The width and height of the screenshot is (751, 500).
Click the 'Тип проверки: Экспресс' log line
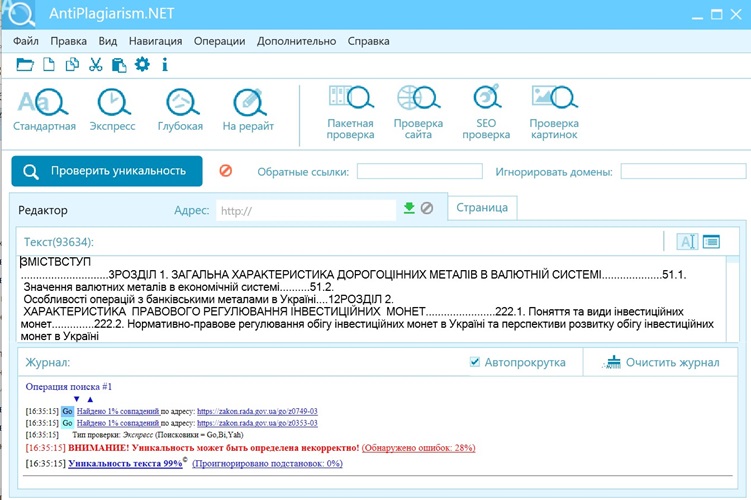(158, 435)
